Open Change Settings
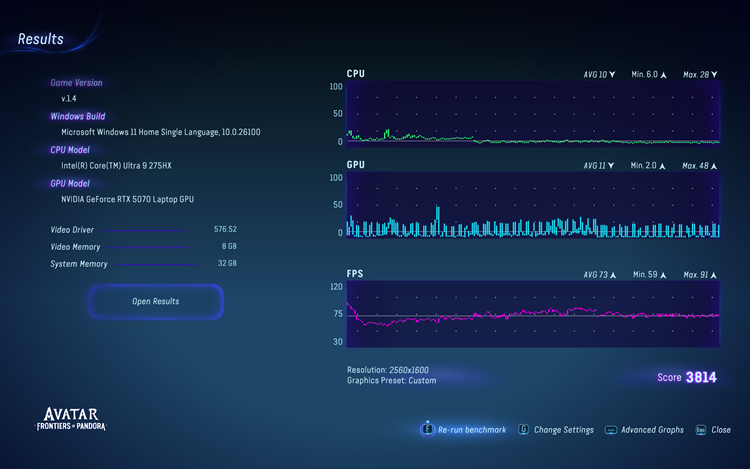The width and height of the screenshot is (750, 469). click(x=563, y=430)
